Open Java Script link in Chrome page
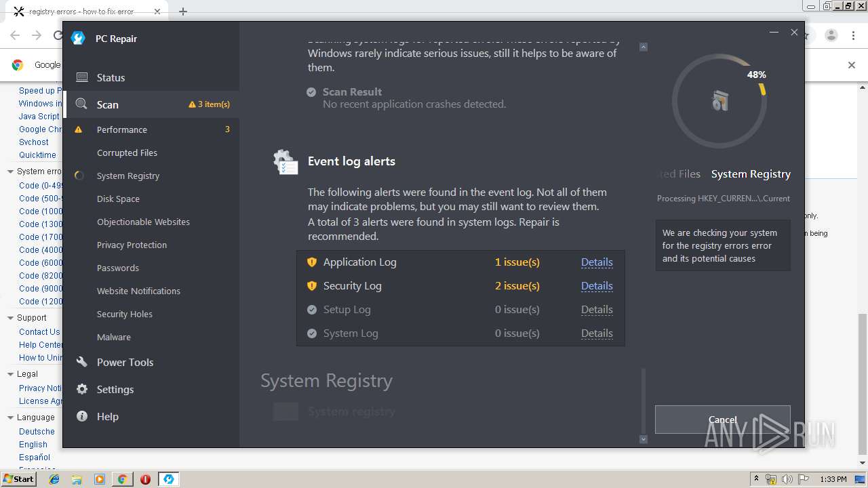 click(39, 117)
